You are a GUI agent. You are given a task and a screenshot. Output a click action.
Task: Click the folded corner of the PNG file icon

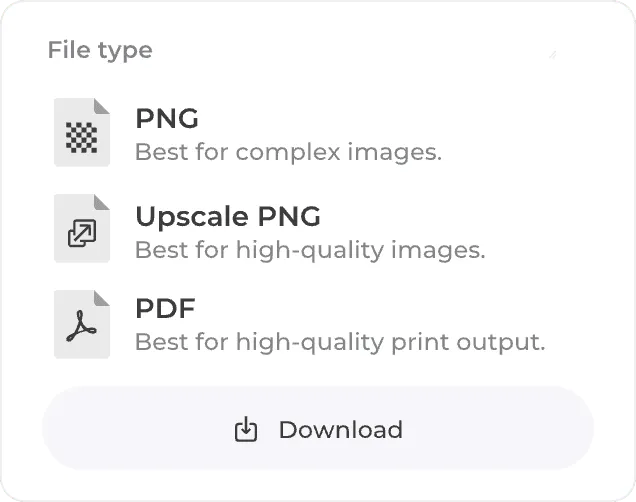point(102,106)
